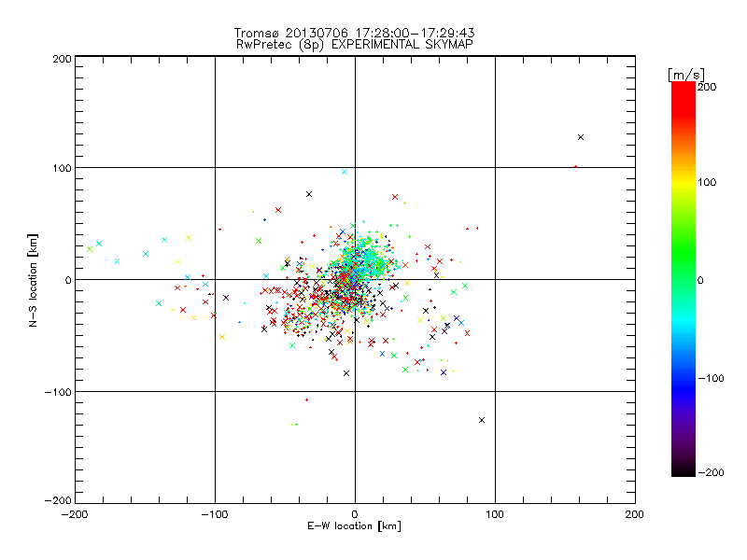Click the x-axis tick label '200'
Image resolution: width=747 pixels, height=560 pixels.
point(635,514)
